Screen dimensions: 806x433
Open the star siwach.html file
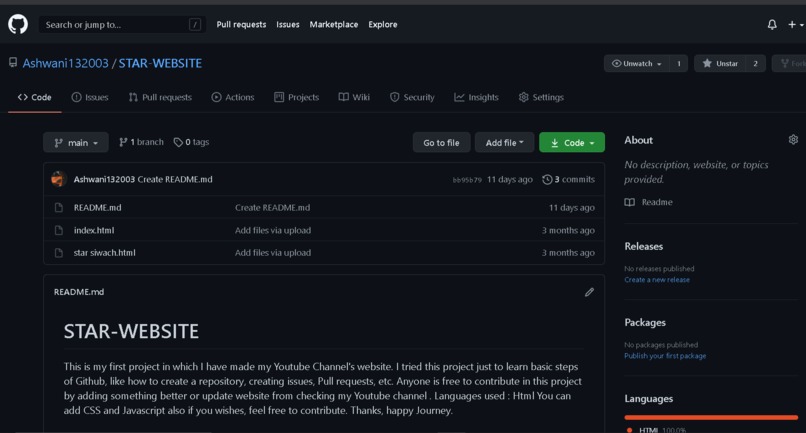coord(105,253)
